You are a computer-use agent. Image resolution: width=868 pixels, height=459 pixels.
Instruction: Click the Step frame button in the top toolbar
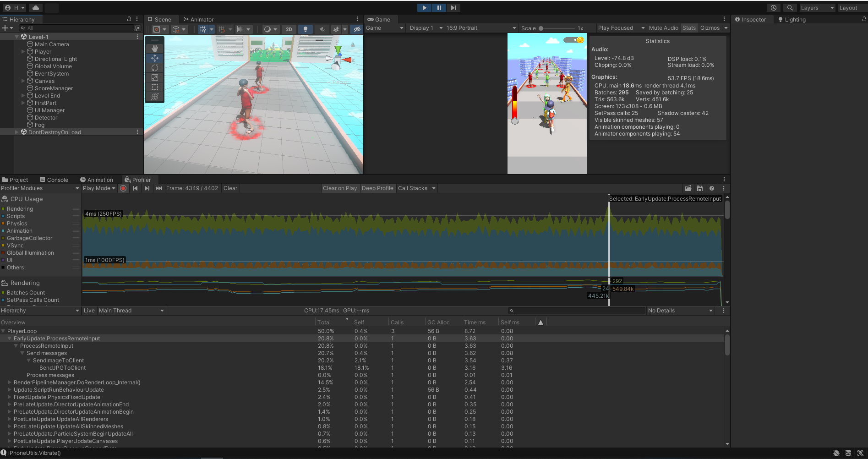click(x=453, y=8)
